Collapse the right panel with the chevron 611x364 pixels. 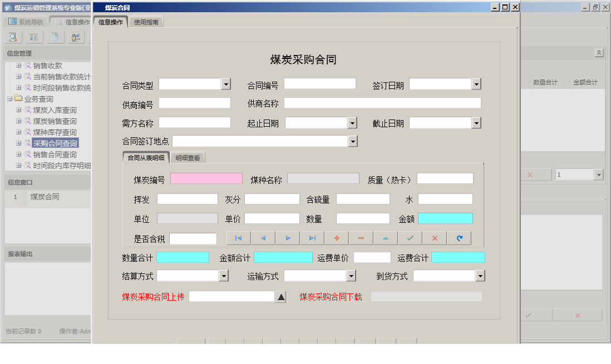click(599, 52)
